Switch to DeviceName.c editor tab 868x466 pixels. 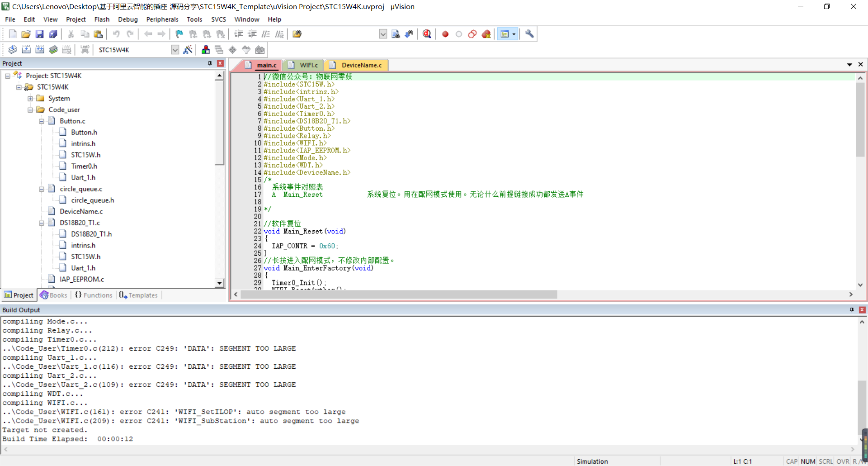[x=357, y=65]
